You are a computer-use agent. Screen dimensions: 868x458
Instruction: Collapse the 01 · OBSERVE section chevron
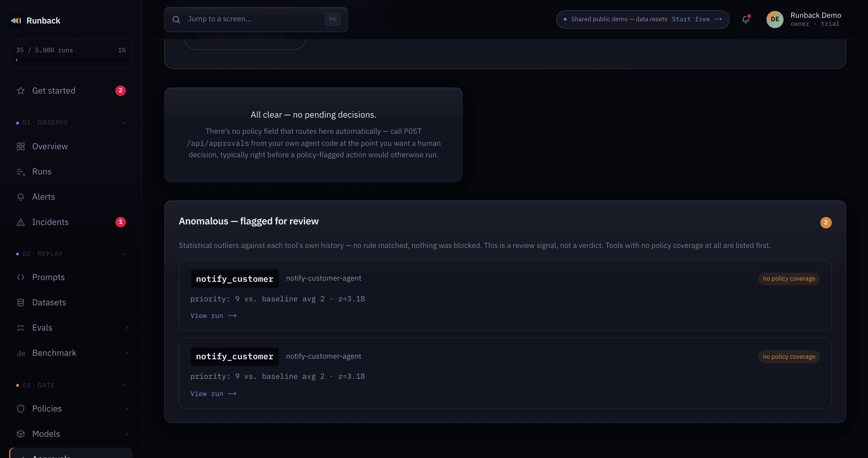tap(124, 123)
